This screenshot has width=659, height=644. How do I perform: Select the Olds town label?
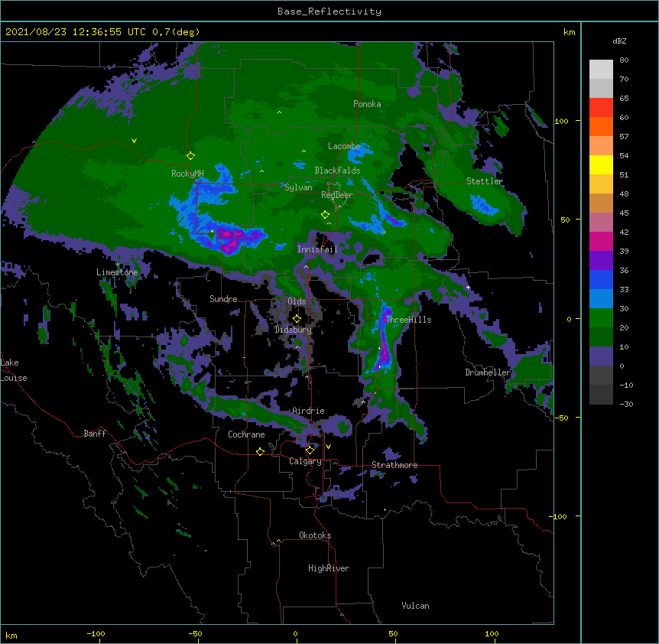297,301
